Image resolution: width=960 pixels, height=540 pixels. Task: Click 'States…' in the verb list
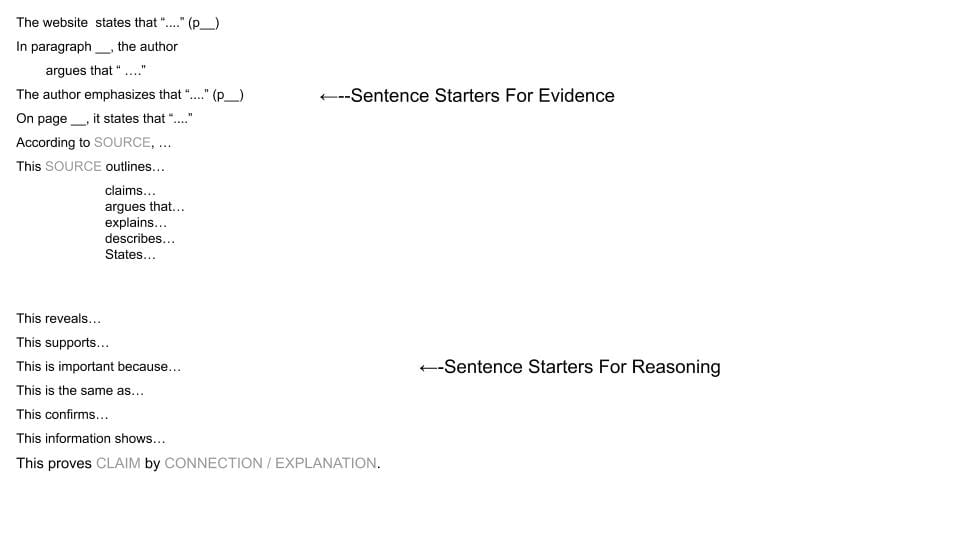130,255
